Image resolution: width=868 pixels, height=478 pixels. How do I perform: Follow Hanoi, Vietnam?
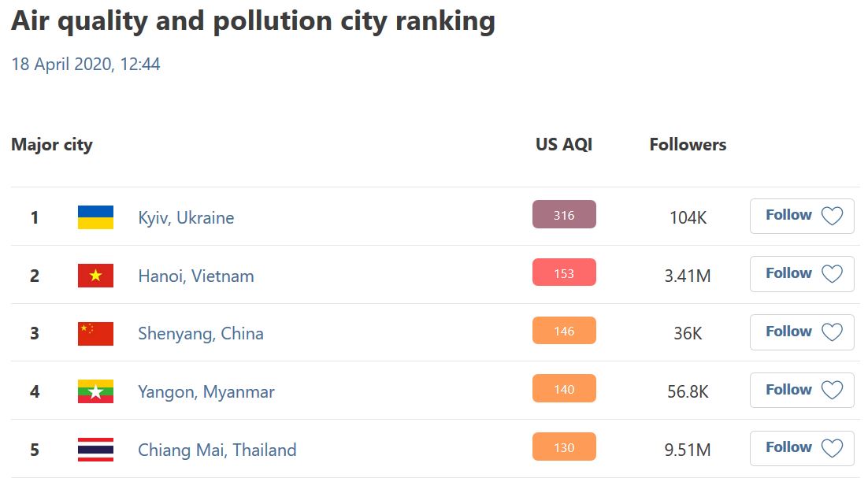802,274
